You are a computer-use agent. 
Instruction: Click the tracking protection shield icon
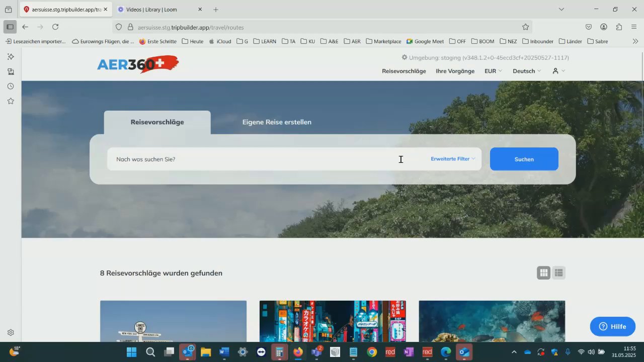coord(119,27)
